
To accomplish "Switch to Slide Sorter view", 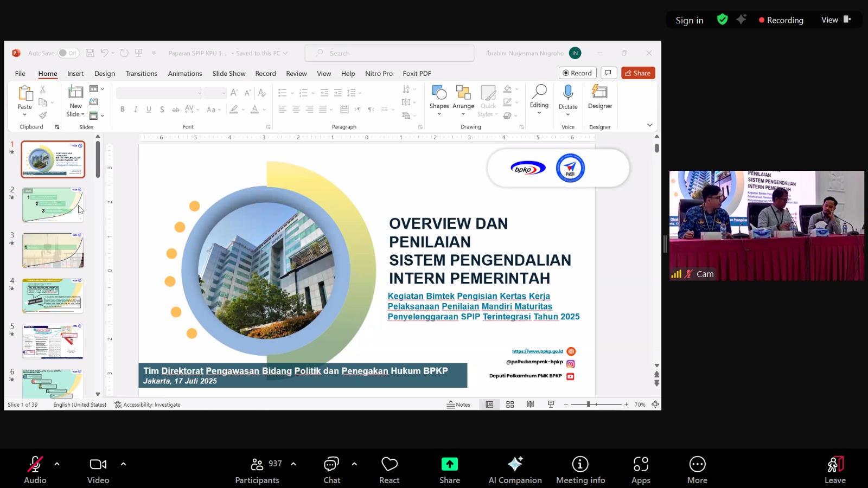I will pos(510,404).
